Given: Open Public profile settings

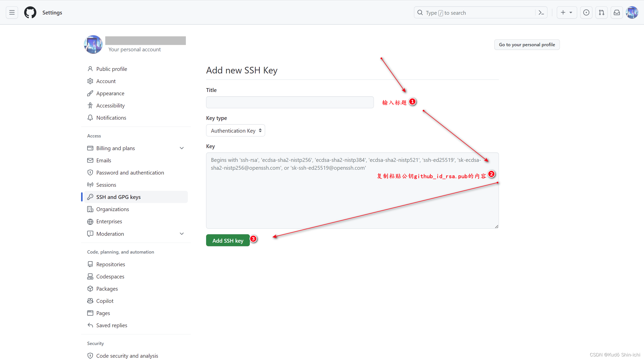Looking at the screenshot, I should coord(111,69).
